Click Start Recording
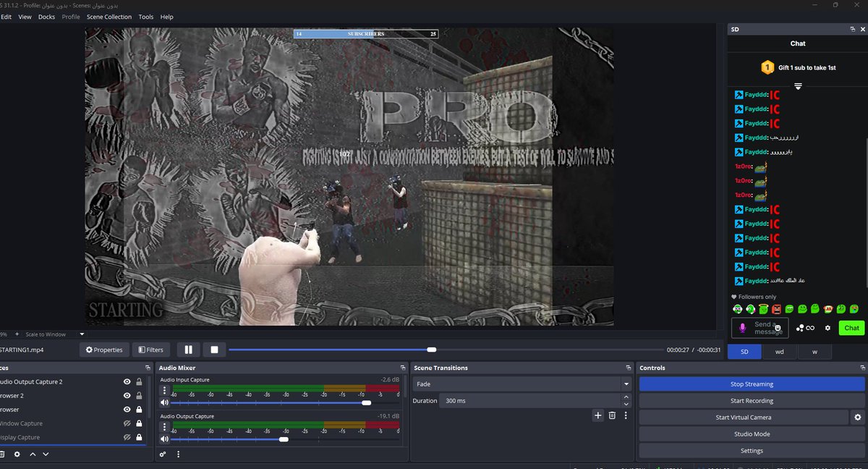The image size is (868, 469). click(752, 401)
